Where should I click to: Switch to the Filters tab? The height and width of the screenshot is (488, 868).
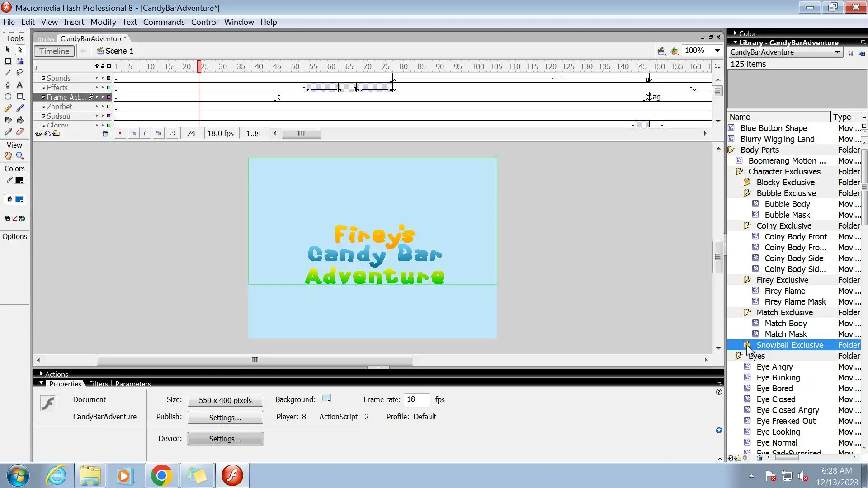(x=98, y=384)
